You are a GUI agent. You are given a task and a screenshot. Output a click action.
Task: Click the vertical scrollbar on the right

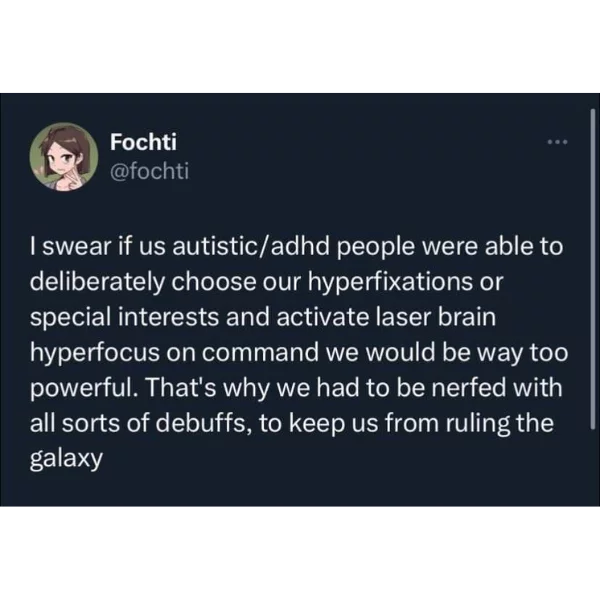tap(592, 269)
